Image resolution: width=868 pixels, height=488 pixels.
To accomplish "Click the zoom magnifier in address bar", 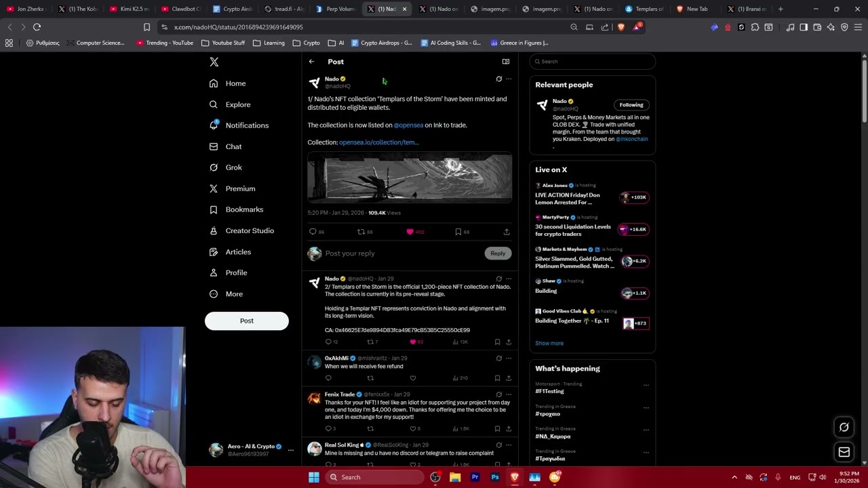I will (574, 27).
